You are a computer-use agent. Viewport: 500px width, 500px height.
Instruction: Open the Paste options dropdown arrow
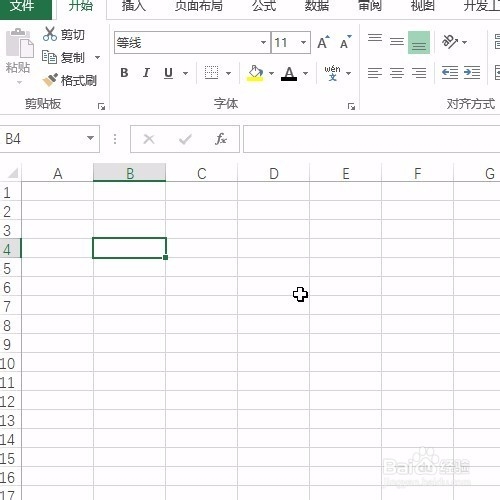click(19, 82)
